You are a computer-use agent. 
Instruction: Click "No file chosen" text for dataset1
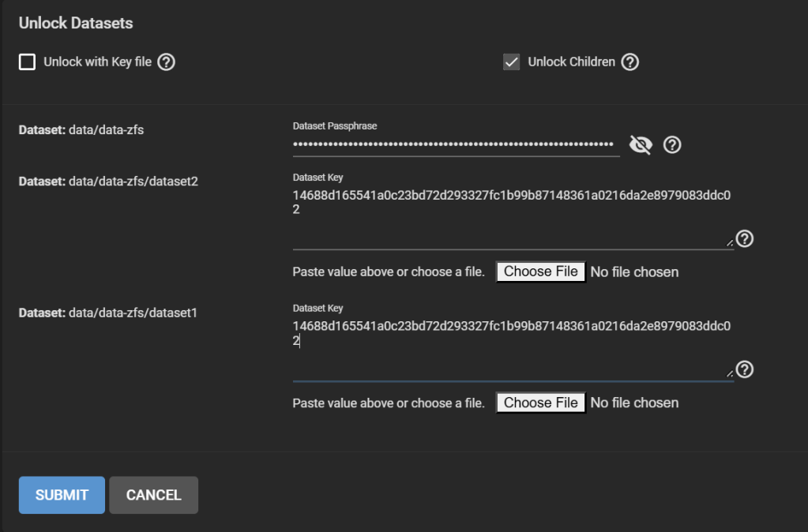pyautogui.click(x=634, y=403)
